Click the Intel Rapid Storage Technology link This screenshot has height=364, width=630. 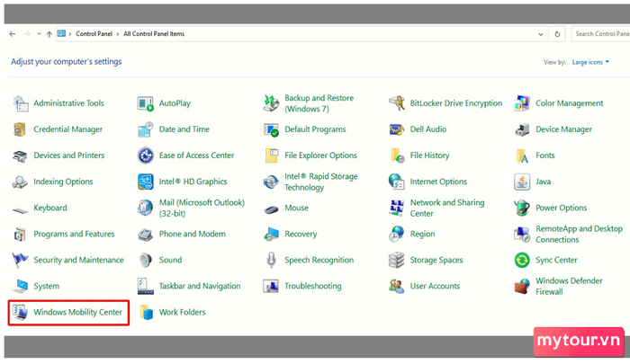tap(320, 182)
